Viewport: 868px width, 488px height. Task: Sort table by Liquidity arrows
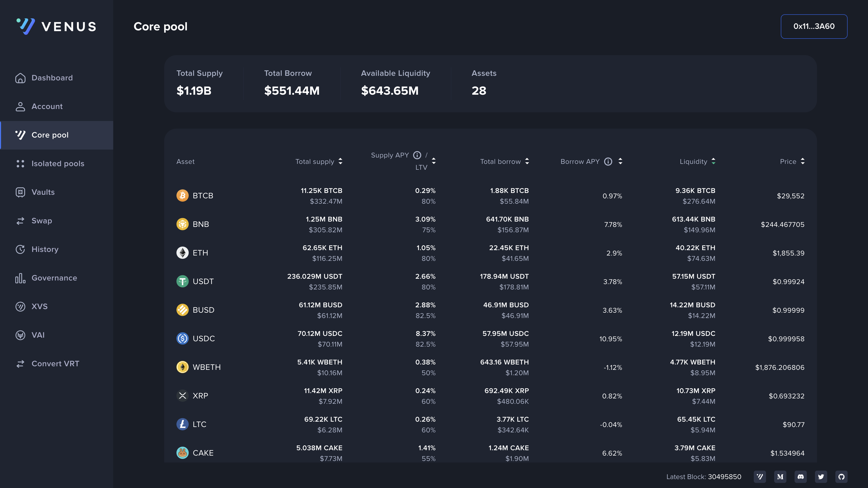713,162
